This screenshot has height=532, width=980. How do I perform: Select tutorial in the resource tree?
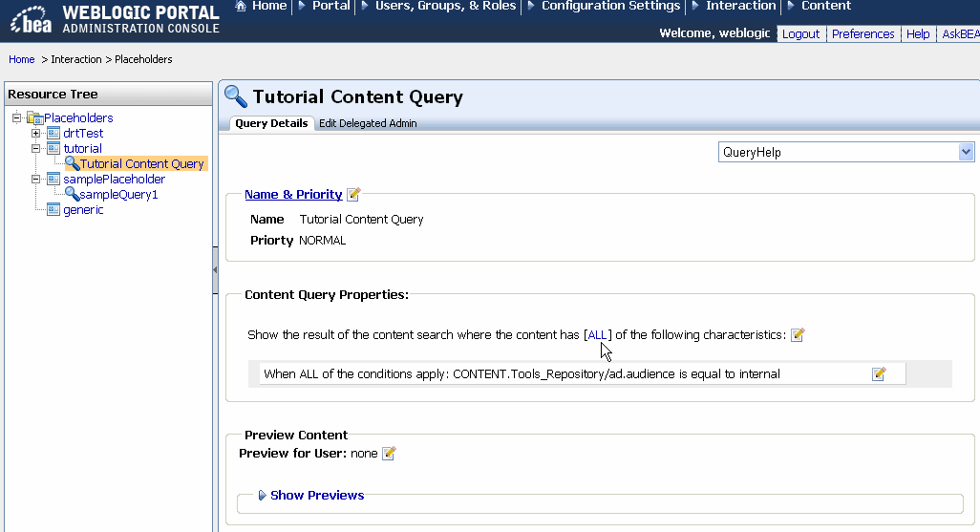pos(82,148)
